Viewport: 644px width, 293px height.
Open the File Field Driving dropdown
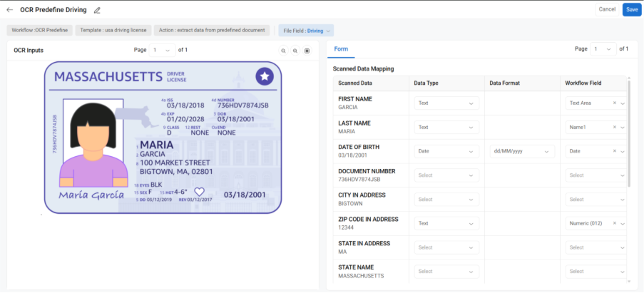[306, 31]
